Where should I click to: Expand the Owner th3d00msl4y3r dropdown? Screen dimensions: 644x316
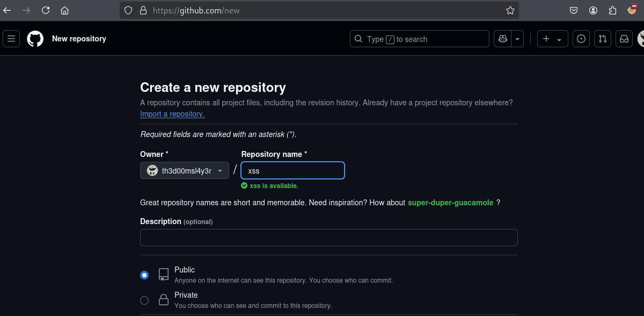[x=185, y=171]
